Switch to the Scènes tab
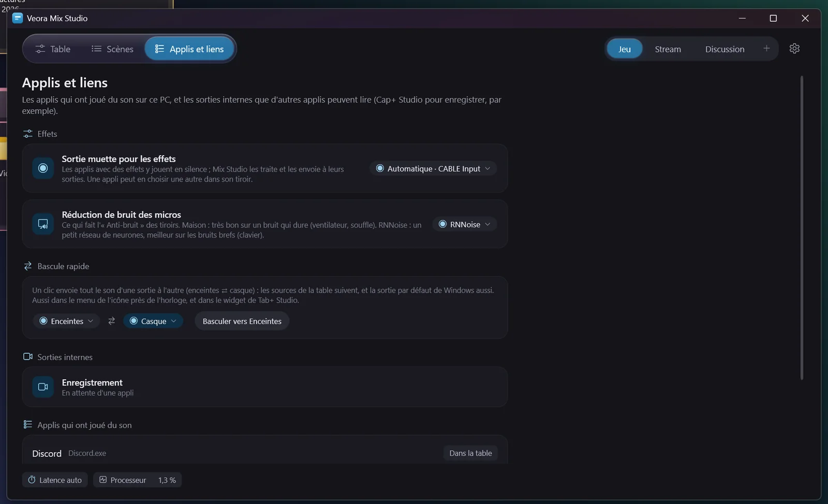The image size is (828, 504). [x=112, y=49]
